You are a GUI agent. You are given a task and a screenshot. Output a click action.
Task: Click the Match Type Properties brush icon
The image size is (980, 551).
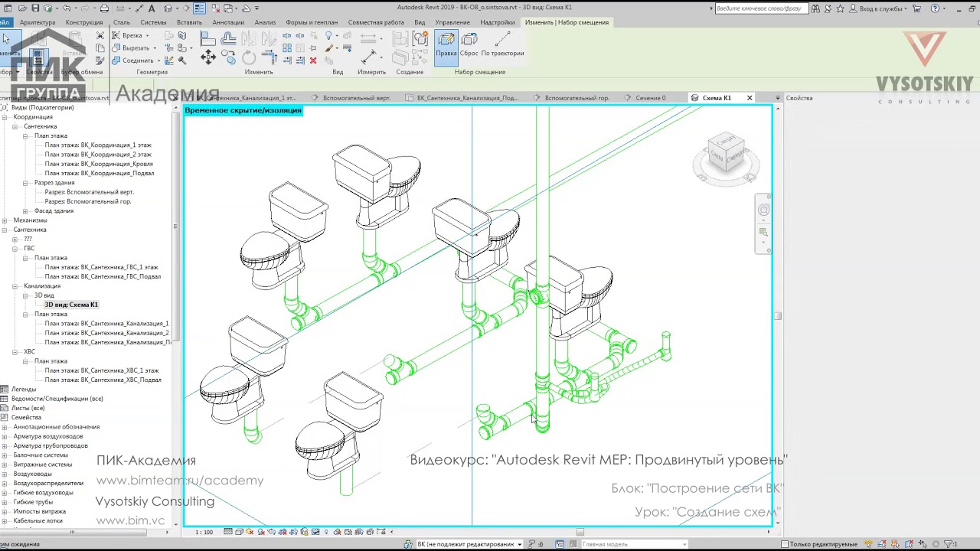pos(100,60)
